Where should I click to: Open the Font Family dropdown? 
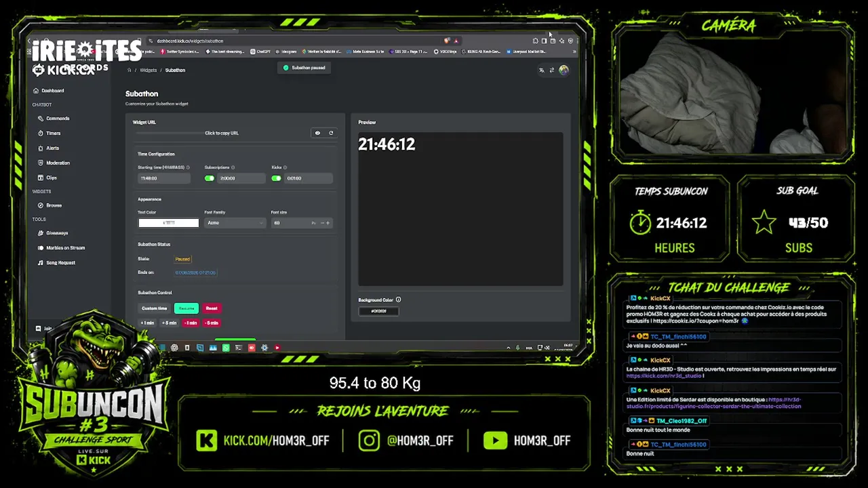point(235,223)
